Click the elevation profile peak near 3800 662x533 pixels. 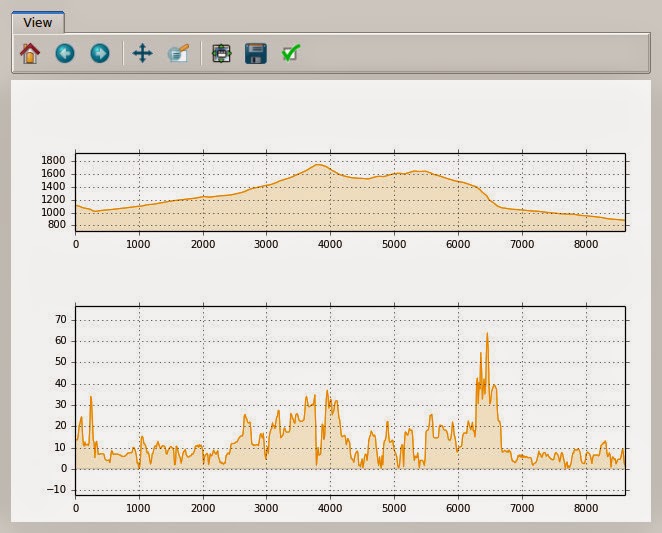click(318, 165)
